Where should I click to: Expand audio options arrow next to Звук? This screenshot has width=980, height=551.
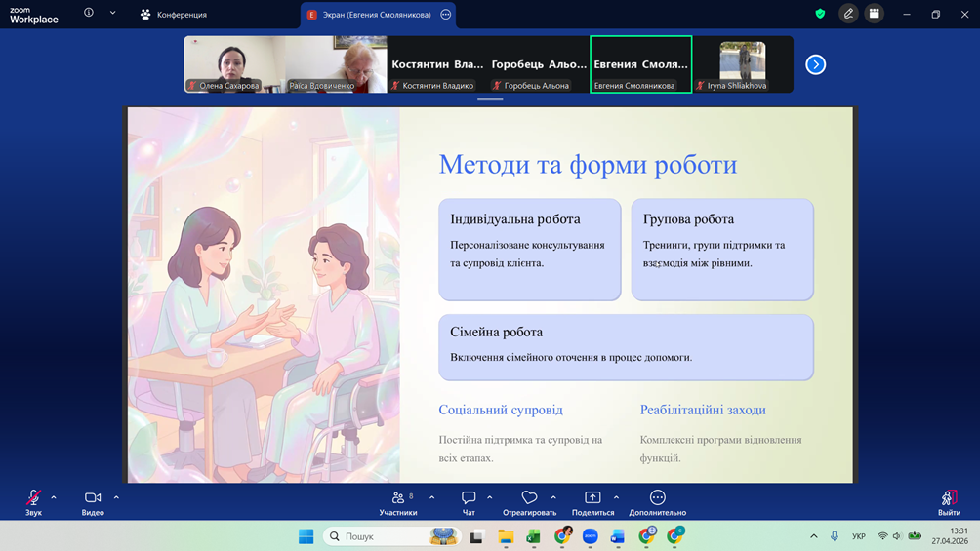54,497
